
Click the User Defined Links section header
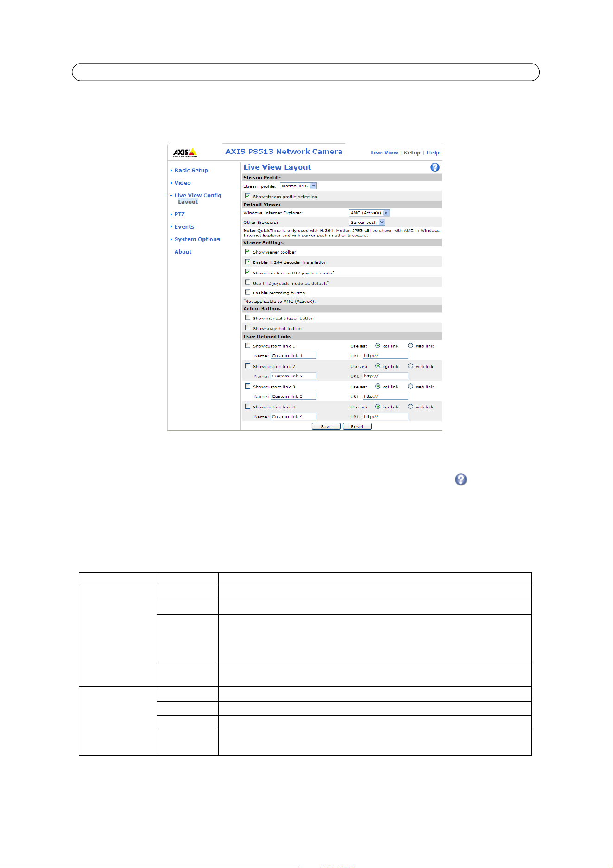pos(342,337)
